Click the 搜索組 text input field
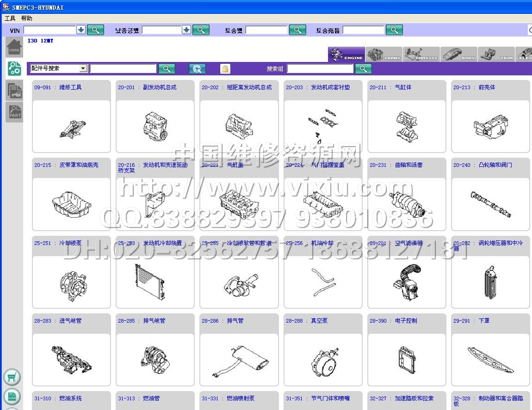Viewport: 532px width, 410px height. (320, 69)
